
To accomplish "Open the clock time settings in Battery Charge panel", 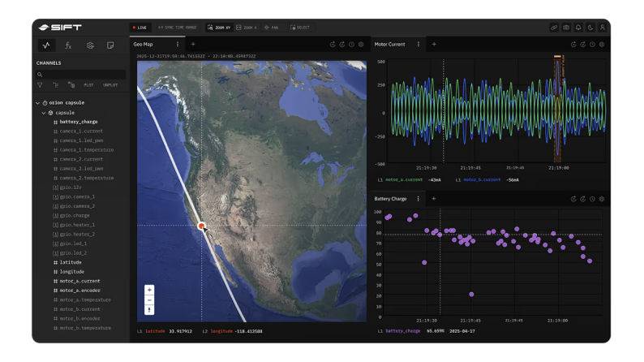I will coord(592,199).
